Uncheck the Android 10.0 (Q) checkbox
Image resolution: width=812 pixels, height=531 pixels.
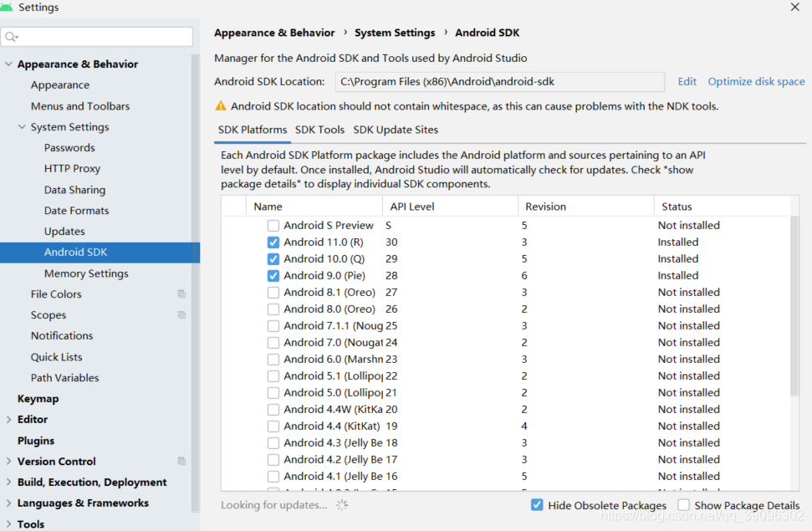point(273,259)
